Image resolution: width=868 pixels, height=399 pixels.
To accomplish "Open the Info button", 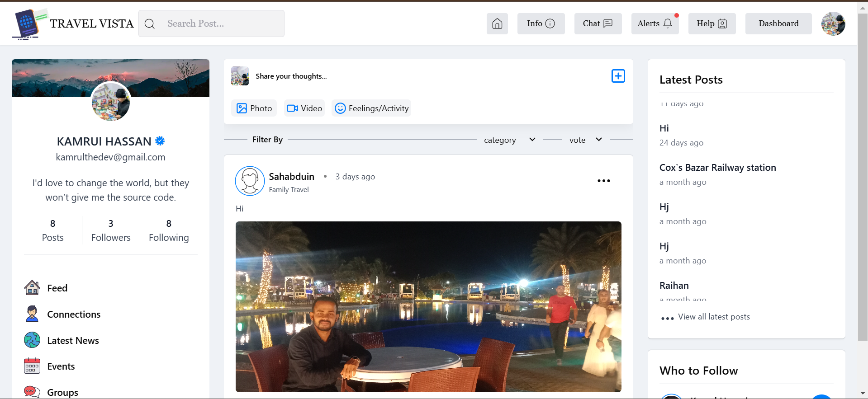I will point(541,23).
